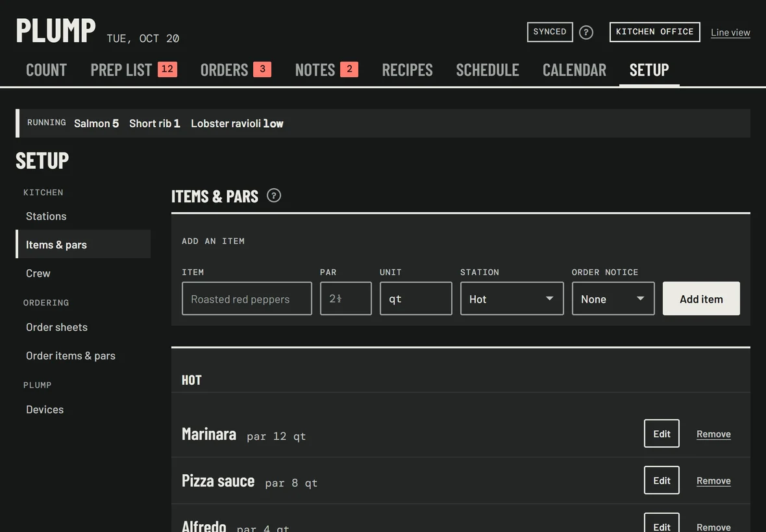Screen dimensions: 766x532
Task: Click the Unit input field
Action: pyautogui.click(x=415, y=298)
